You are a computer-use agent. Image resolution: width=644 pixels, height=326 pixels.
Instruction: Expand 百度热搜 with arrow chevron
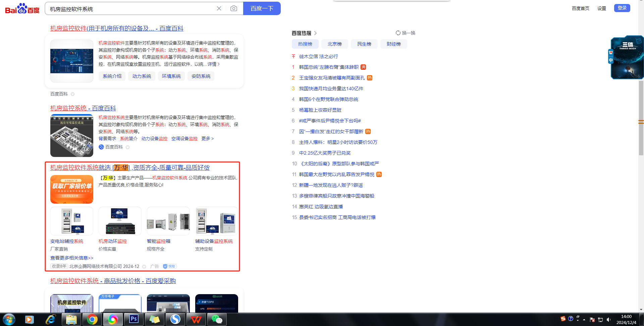[x=315, y=33]
